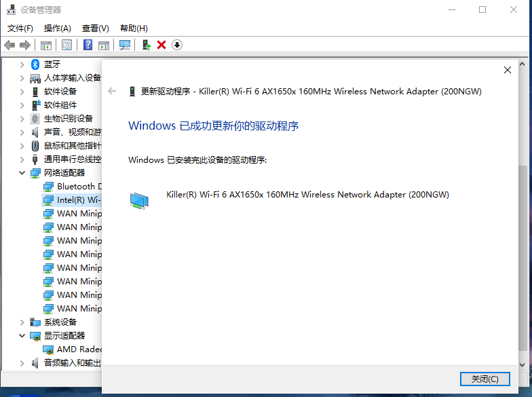Minimize the 设备管理器 window

click(x=452, y=10)
